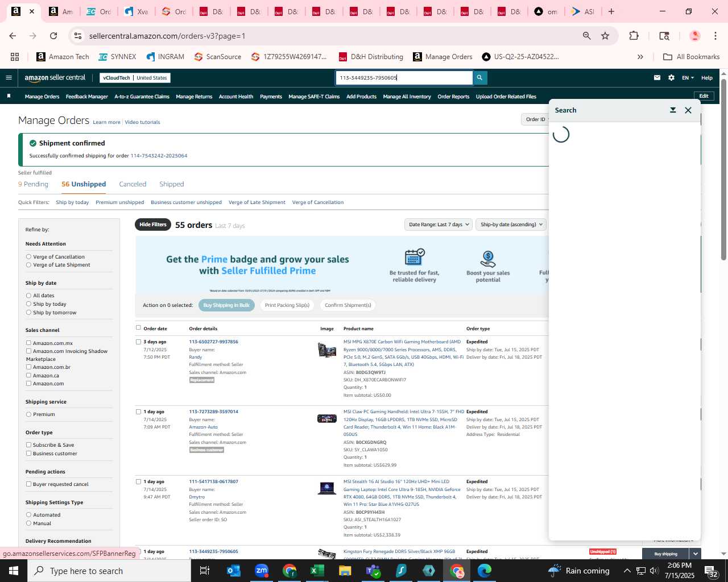Click the search magnifier button

(479, 78)
